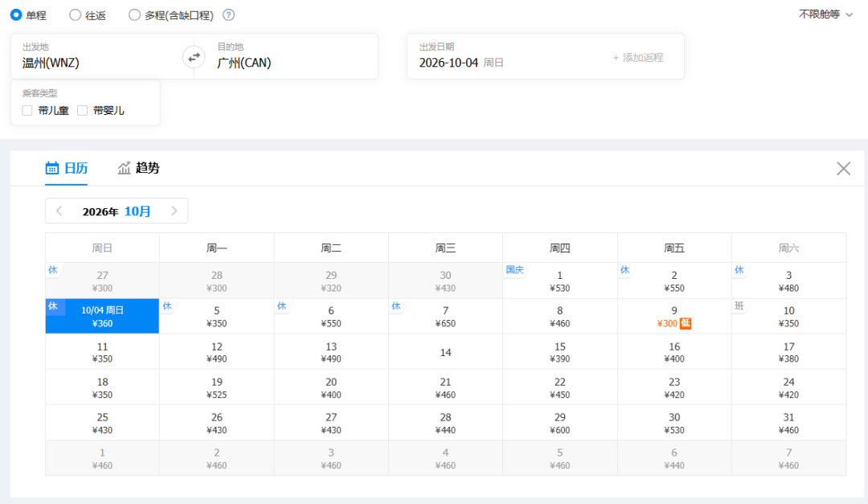Select October 10 workday ¥350
Image resolution: width=868 pixels, height=504 pixels.
tap(789, 316)
